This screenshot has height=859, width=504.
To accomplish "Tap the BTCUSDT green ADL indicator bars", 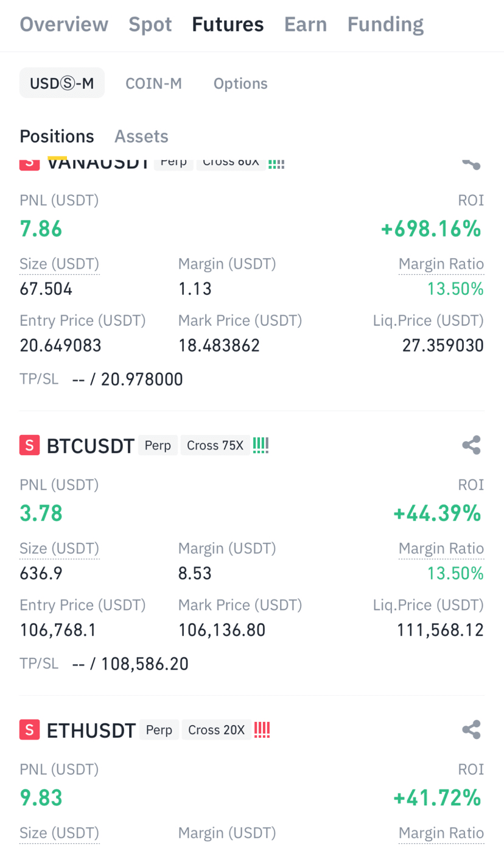I will tap(261, 445).
